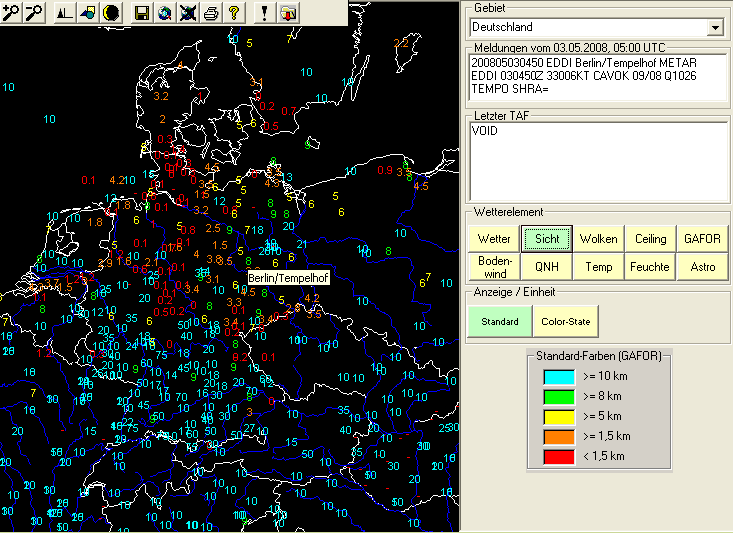The height and width of the screenshot is (533, 733).
Task: Show the GAFOR weather element
Action: click(x=701, y=239)
